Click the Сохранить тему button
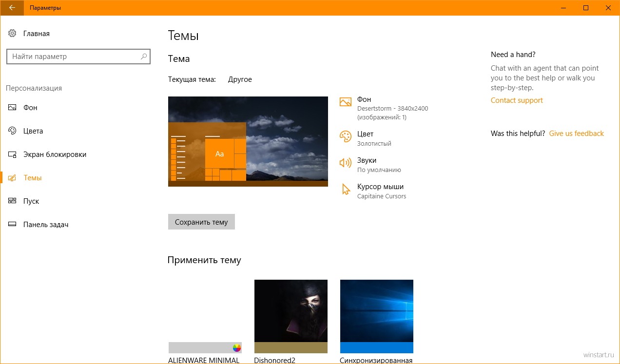 click(201, 222)
